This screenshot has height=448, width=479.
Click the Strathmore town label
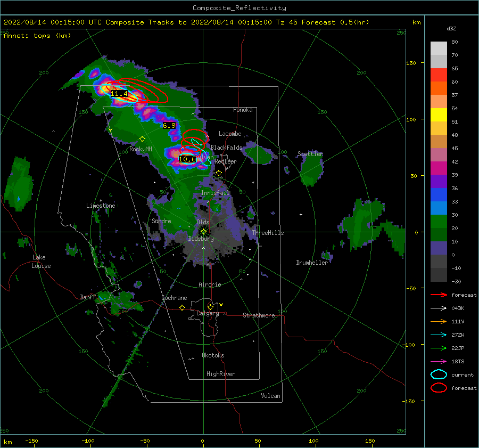pos(259,315)
